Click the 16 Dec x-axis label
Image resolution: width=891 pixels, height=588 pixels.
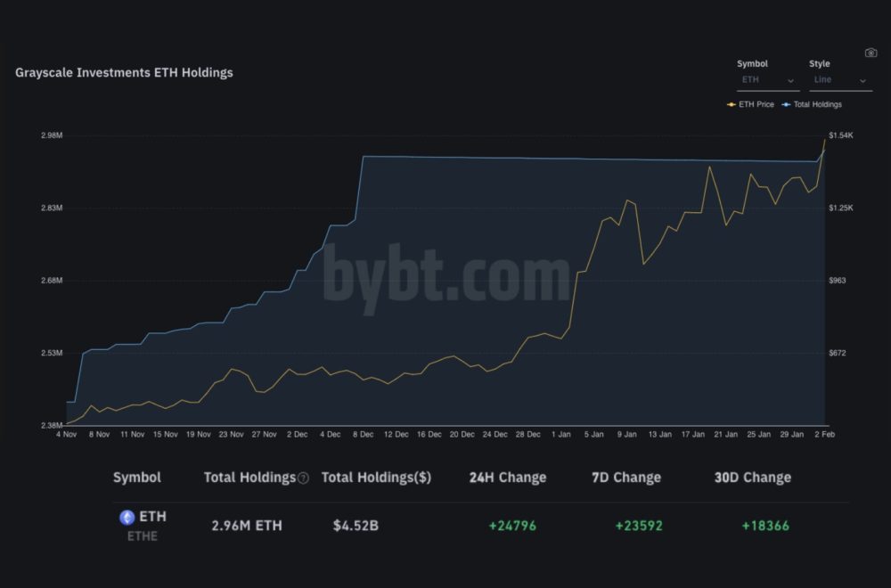[x=429, y=435]
